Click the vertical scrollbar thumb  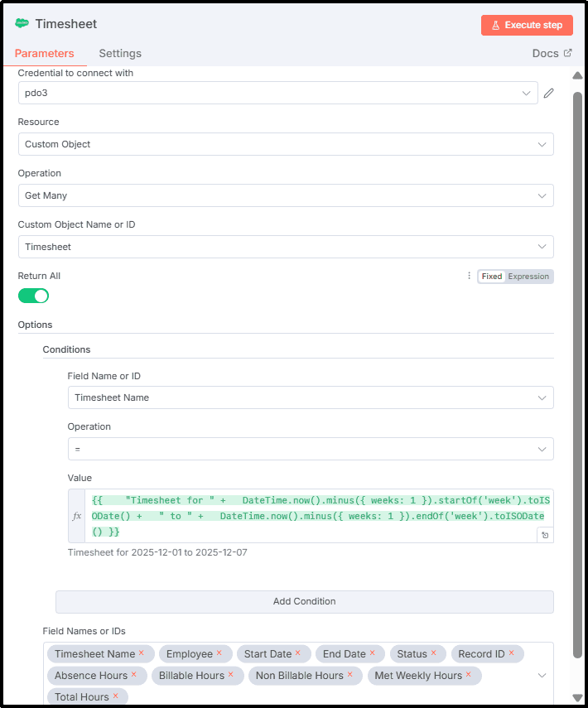click(577, 373)
